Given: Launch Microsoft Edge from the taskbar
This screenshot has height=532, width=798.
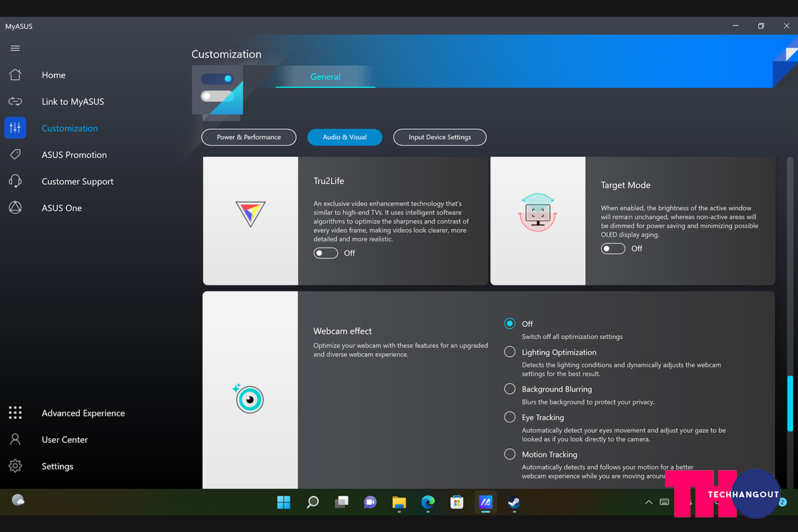Looking at the screenshot, I should click(x=428, y=502).
